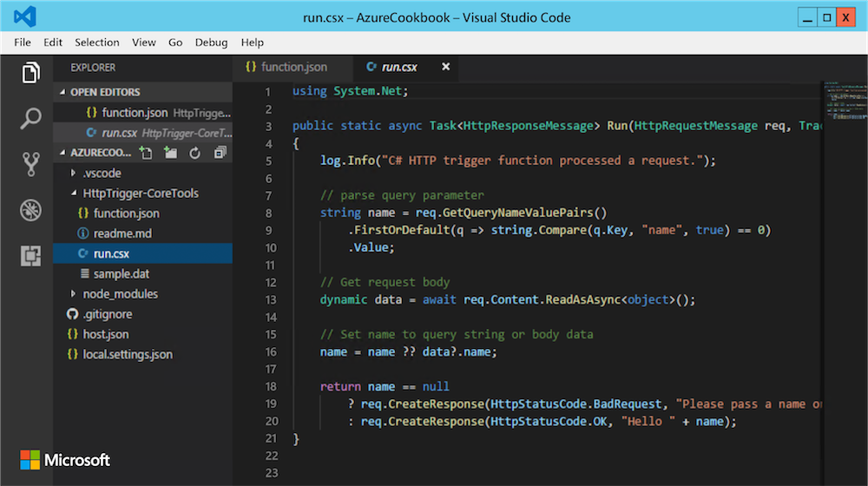Screen dimensions: 868x486
Task: Click the Visual Studio Code logo icon
Action: 25,16
